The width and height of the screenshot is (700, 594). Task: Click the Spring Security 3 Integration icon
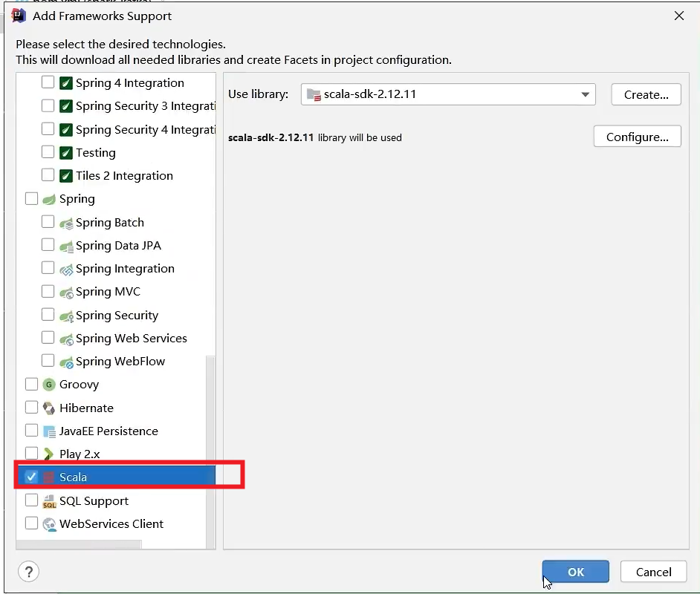(66, 106)
